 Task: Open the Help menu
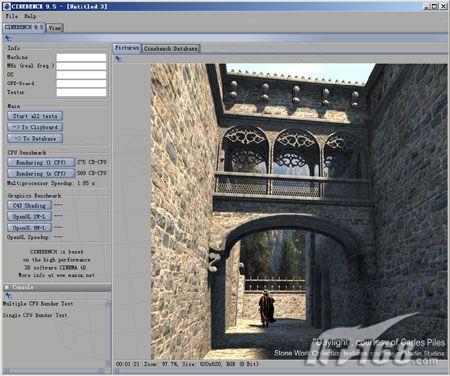(30, 16)
